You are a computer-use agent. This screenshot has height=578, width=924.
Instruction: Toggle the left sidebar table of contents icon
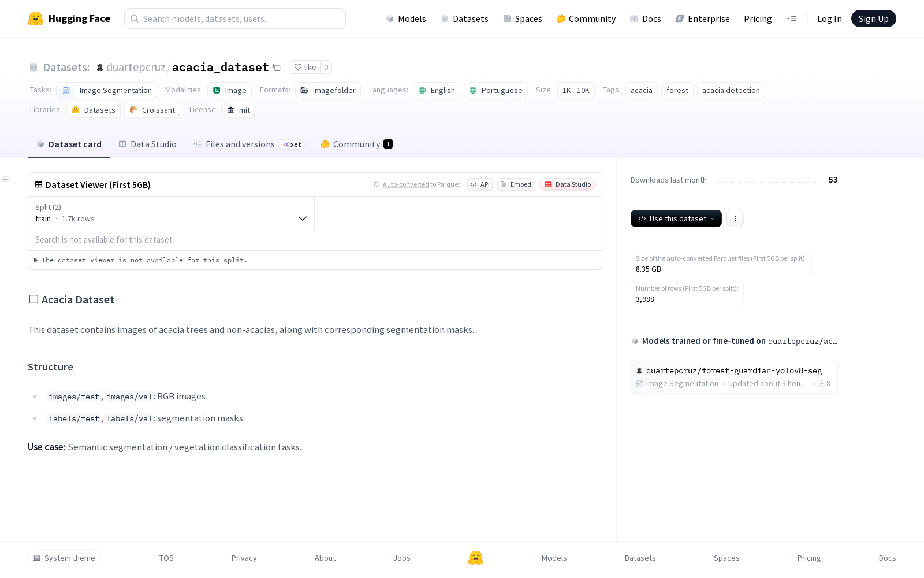click(5, 179)
